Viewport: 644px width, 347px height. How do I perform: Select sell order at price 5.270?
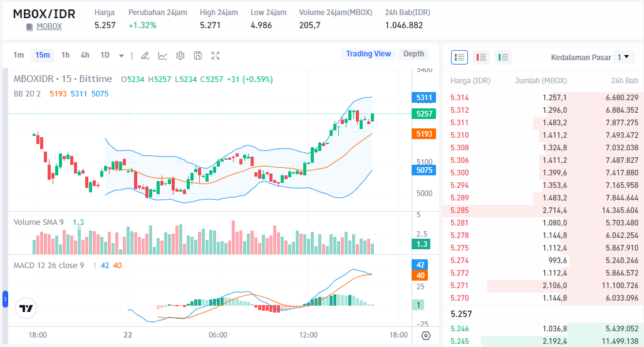pyautogui.click(x=543, y=298)
